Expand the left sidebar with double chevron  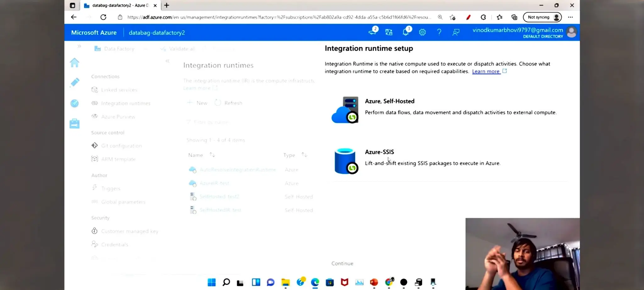tap(79, 46)
